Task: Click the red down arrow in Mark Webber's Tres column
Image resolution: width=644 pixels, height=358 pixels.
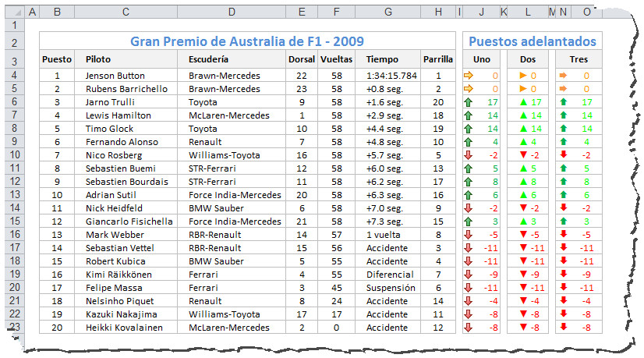Action: tap(563, 235)
